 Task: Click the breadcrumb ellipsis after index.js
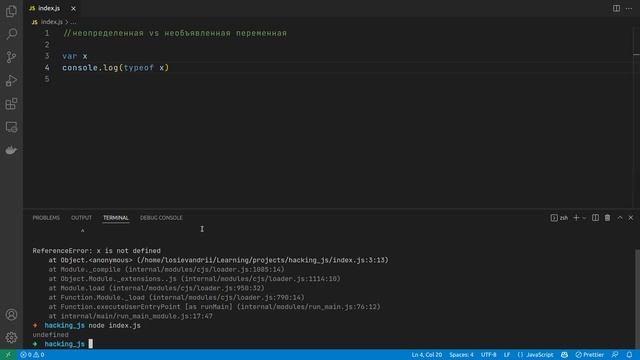[x=73, y=22]
